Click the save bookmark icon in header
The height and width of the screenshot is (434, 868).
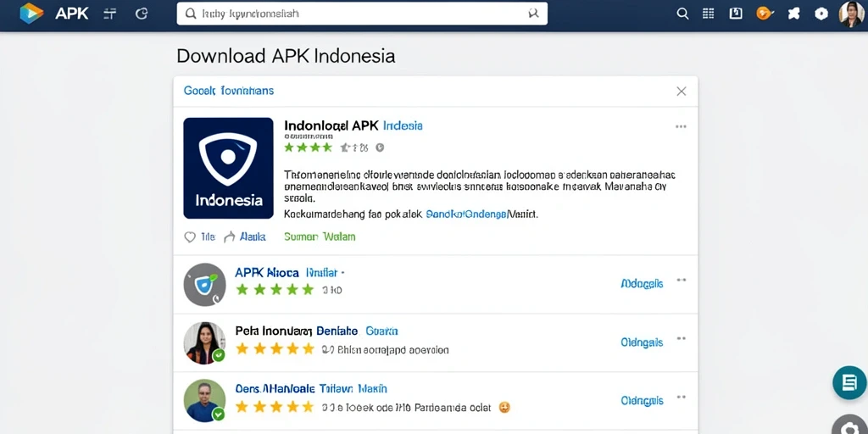[736, 14]
